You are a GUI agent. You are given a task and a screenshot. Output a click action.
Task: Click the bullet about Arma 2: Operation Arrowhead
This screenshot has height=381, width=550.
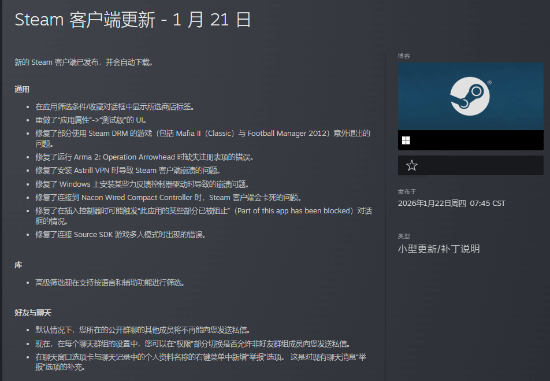[144, 157]
